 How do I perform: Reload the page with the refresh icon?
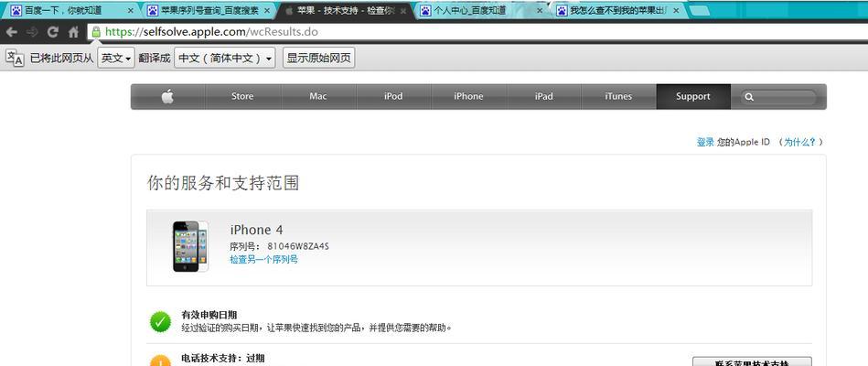52,32
